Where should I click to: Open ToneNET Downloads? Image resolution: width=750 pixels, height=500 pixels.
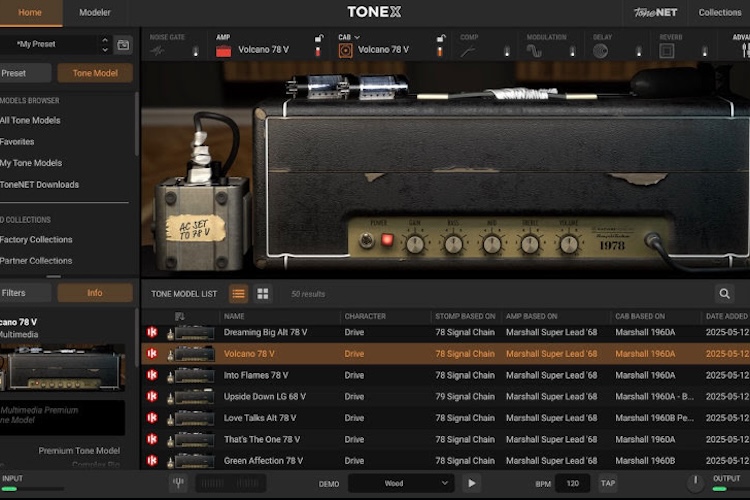[40, 185]
